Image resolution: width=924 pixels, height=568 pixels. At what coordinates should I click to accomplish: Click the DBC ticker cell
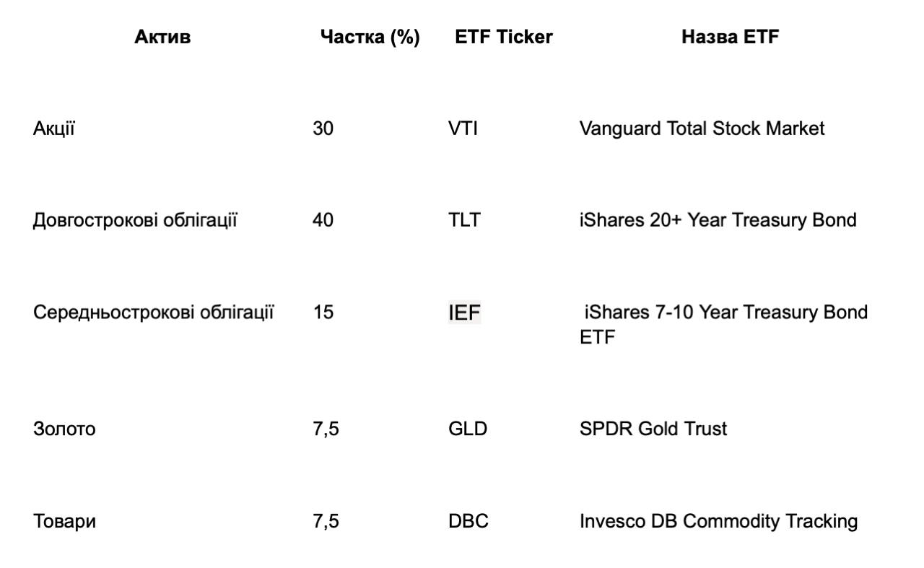(468, 521)
